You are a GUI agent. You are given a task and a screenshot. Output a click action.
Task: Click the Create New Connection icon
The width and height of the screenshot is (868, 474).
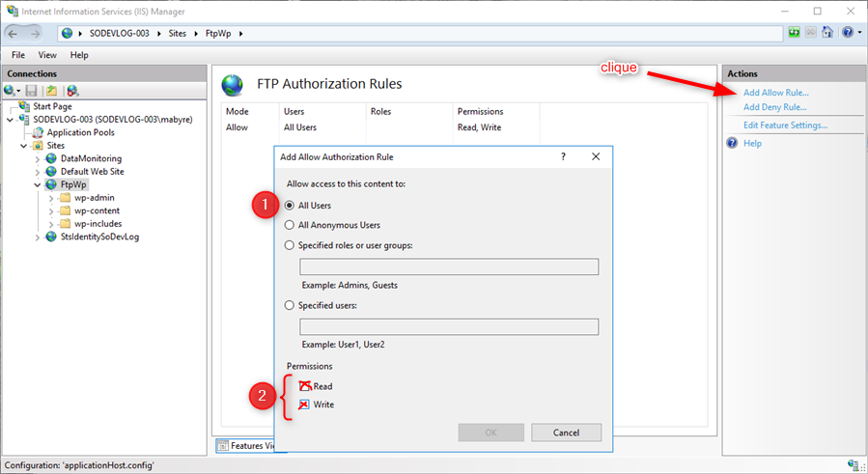click(9, 90)
